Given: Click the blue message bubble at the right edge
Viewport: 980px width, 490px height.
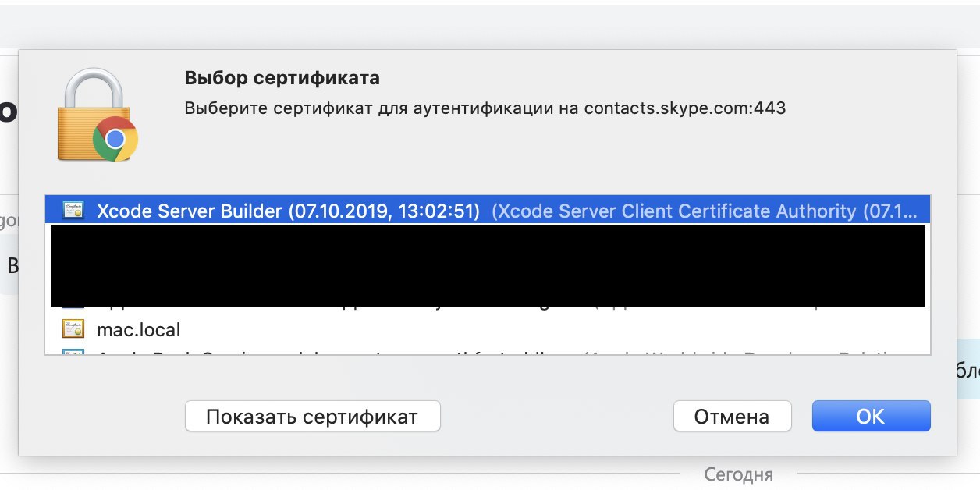Looking at the screenshot, I should 968,370.
